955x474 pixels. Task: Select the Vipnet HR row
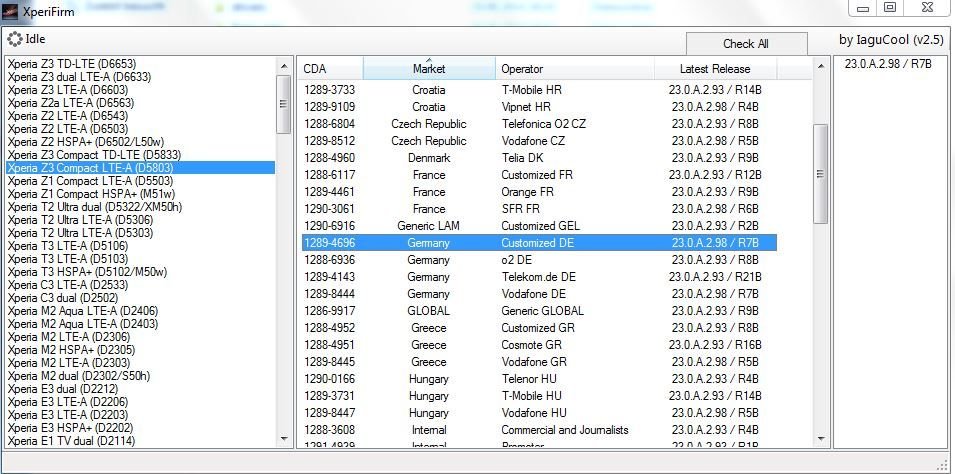540,107
